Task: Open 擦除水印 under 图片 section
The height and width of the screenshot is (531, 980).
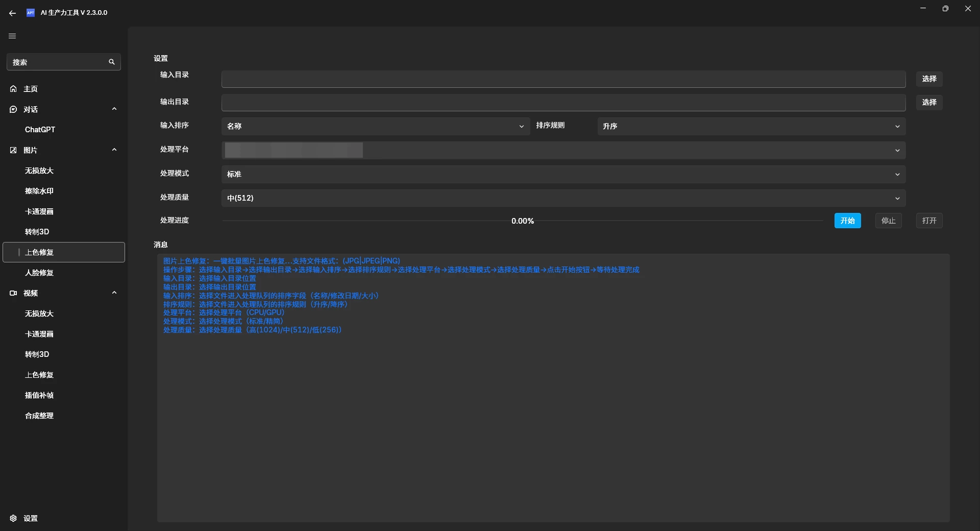Action: tap(39, 191)
